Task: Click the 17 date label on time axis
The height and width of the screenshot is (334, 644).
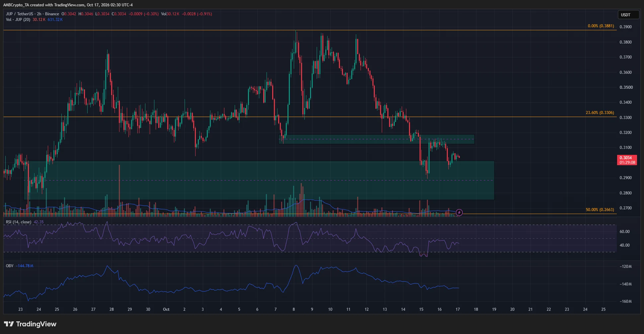Action: click(458, 309)
